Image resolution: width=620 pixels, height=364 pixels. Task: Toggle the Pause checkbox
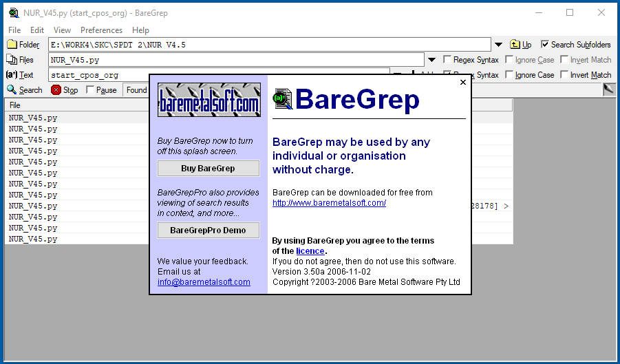90,89
